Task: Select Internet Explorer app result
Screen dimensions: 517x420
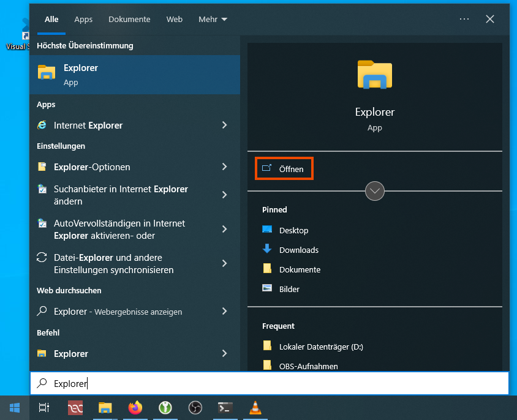Action: 135,125
